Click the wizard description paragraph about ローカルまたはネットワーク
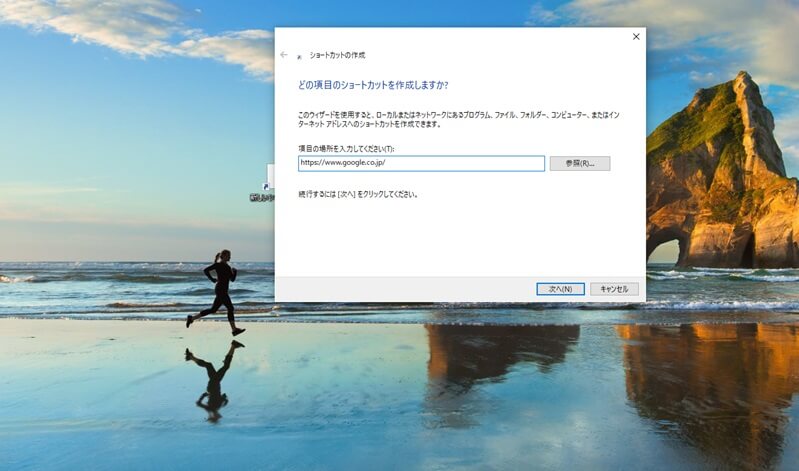This screenshot has height=471, width=799. (x=459, y=119)
